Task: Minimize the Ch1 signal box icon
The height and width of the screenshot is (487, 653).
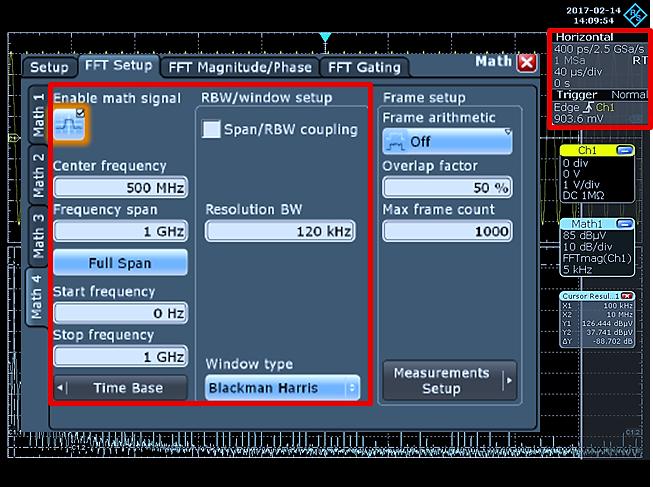Action: pyautogui.click(x=624, y=150)
